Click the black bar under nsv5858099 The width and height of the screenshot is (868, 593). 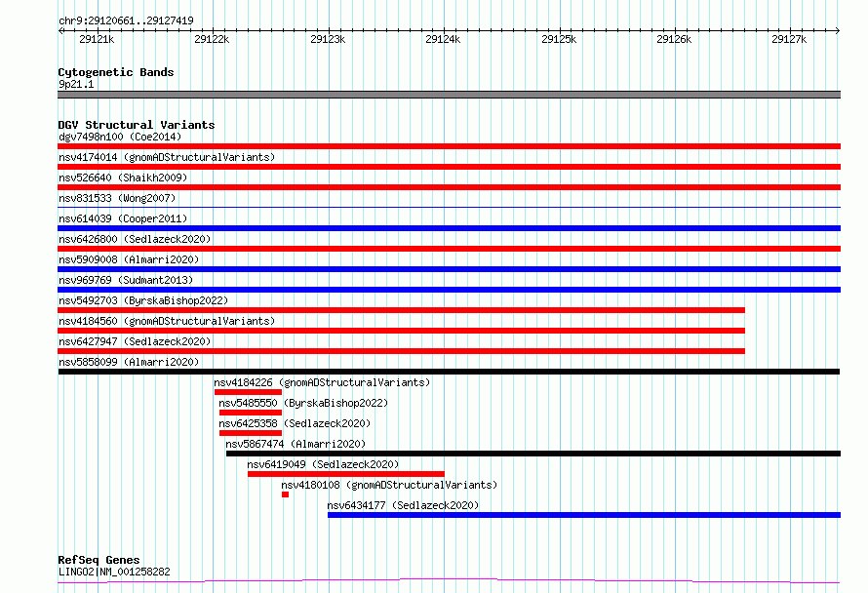click(449, 372)
